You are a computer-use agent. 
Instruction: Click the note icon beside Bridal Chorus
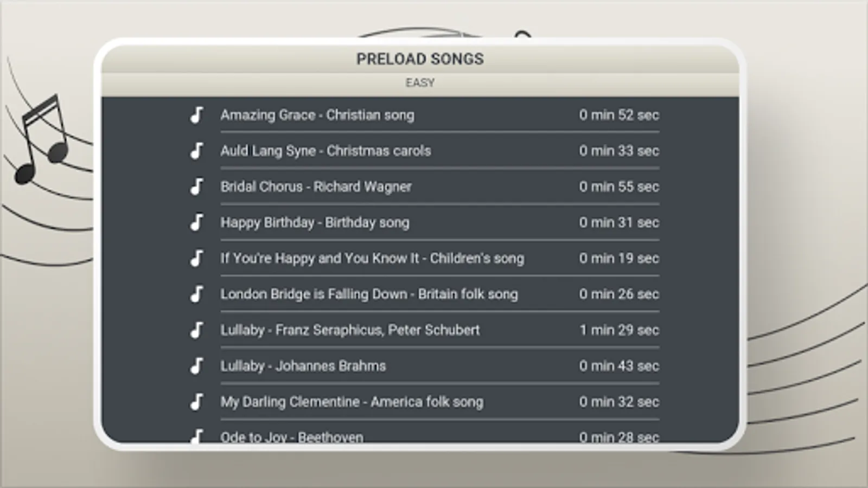(x=196, y=187)
